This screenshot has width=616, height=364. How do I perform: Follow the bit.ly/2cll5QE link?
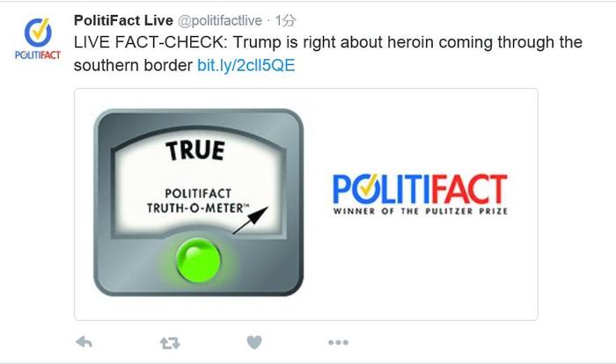246,65
